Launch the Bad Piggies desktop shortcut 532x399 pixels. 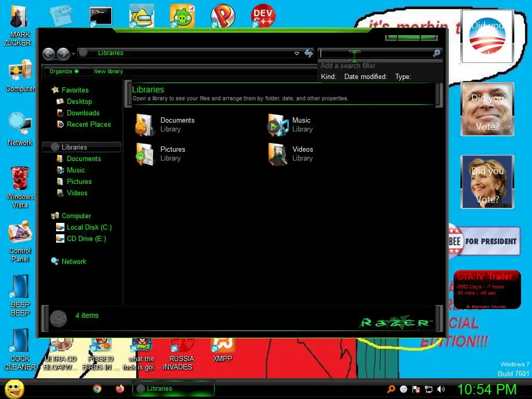tap(182, 16)
